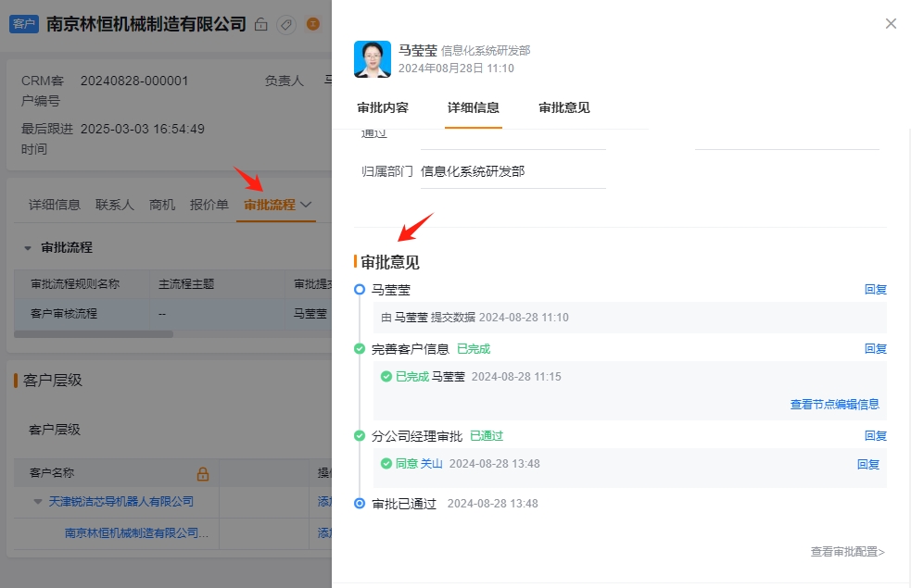Click 马莹莹 cell in approval flow table
This screenshot has height=588, width=911.
click(310, 314)
